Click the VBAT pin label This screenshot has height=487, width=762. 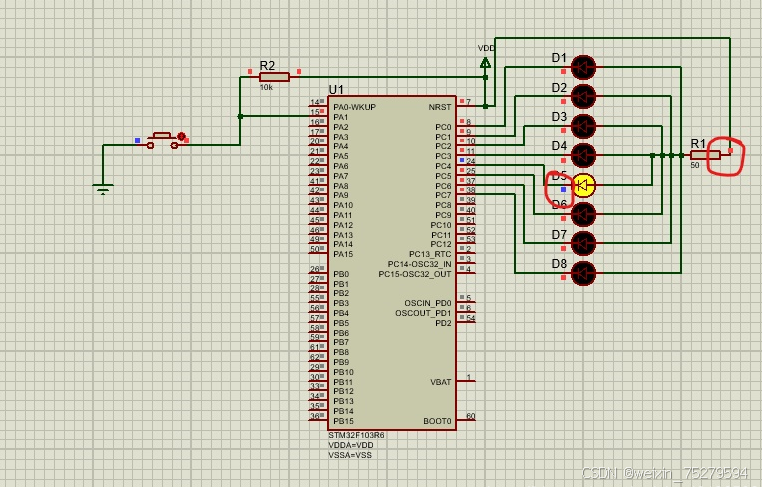pyautogui.click(x=441, y=382)
